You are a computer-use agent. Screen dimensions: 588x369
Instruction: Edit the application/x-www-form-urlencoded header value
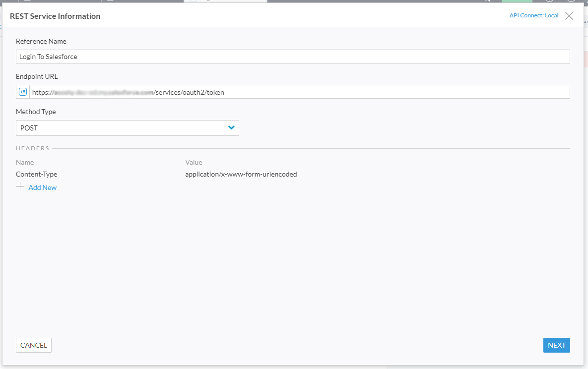tap(241, 174)
